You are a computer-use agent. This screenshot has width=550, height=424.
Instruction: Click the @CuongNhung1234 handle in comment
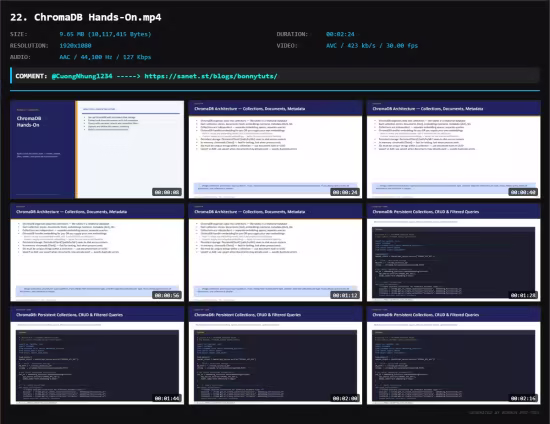point(82,76)
